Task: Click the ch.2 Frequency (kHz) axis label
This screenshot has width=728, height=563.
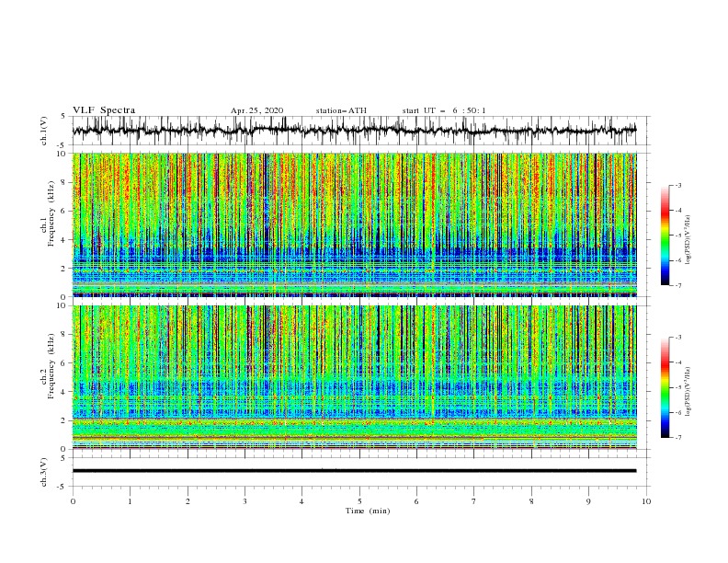Action: (x=48, y=366)
